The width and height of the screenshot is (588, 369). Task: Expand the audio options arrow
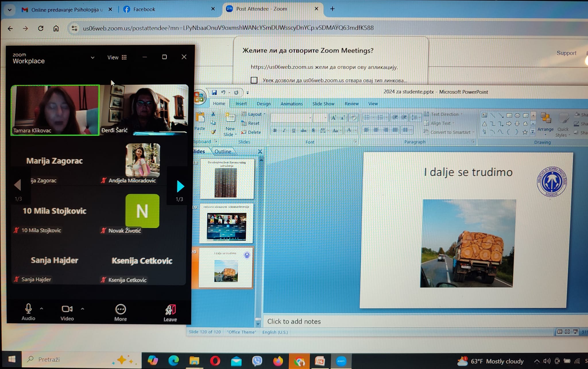point(42,309)
